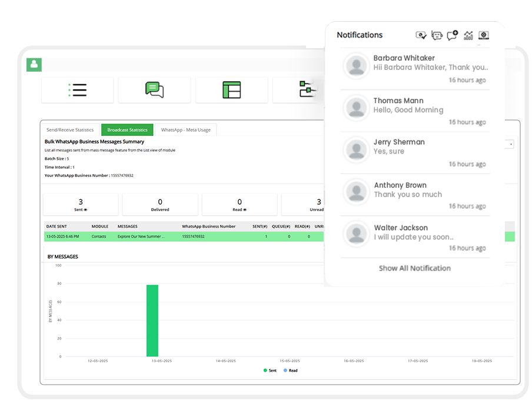
Task: Click the new chat plus icon
Action: 452,35
